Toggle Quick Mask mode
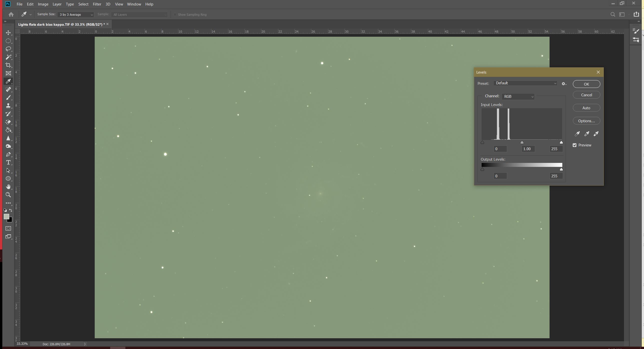The width and height of the screenshot is (644, 349). [8, 229]
